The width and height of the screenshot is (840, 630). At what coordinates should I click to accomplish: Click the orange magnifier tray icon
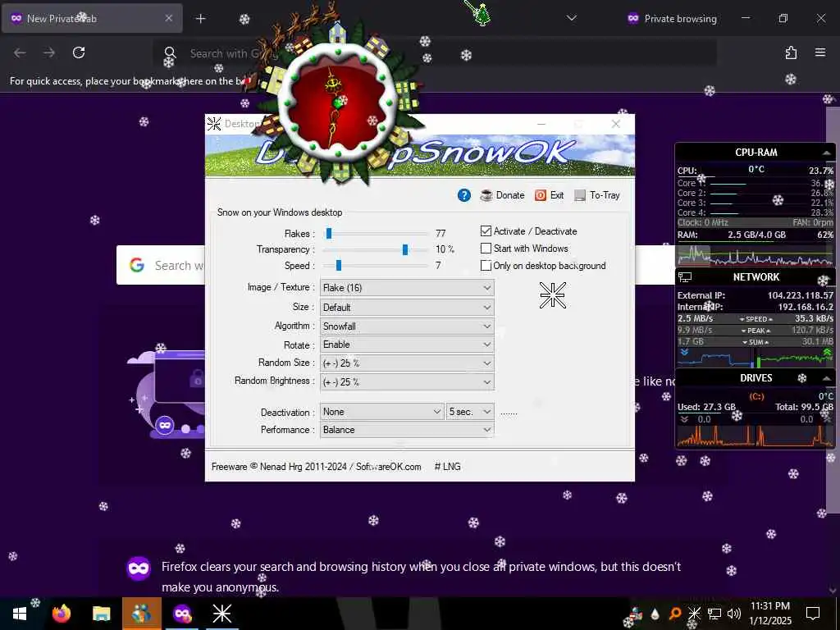click(675, 614)
